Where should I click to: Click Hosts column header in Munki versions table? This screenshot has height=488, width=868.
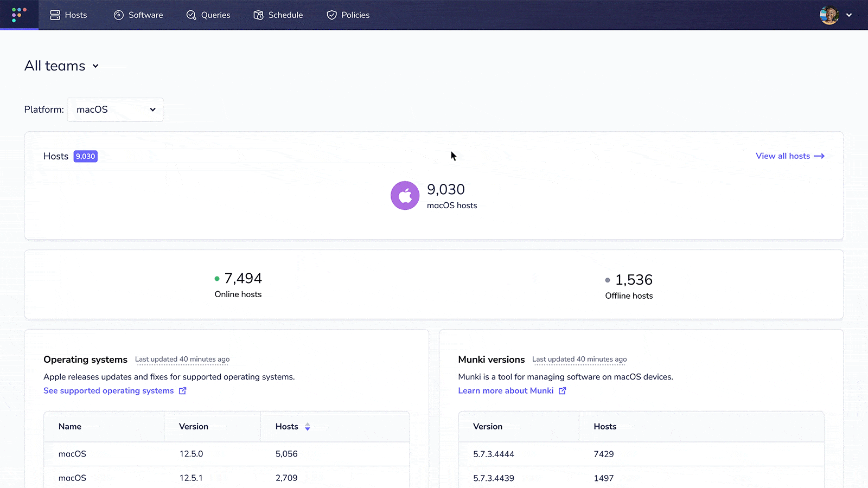click(x=605, y=427)
